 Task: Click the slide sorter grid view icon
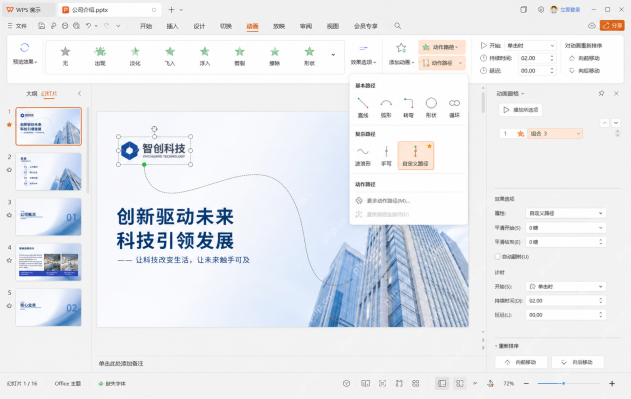click(x=416, y=383)
